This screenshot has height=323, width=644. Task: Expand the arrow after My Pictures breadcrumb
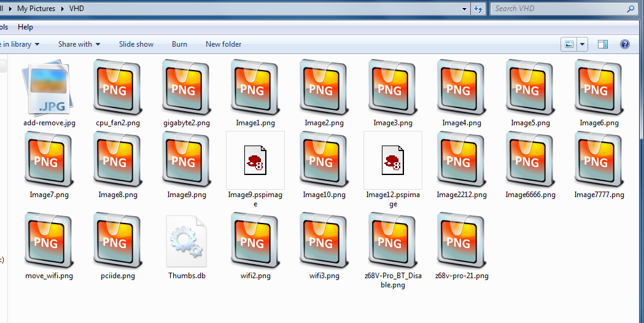tap(62, 8)
